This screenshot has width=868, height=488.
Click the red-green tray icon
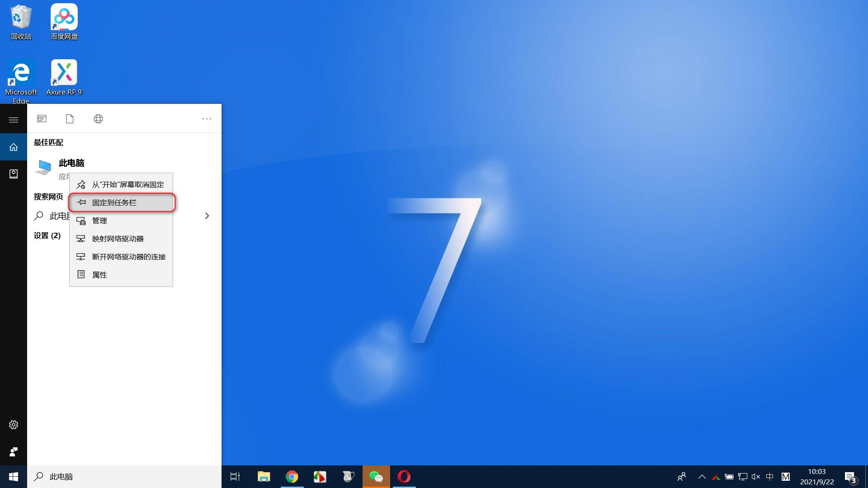tap(716, 477)
